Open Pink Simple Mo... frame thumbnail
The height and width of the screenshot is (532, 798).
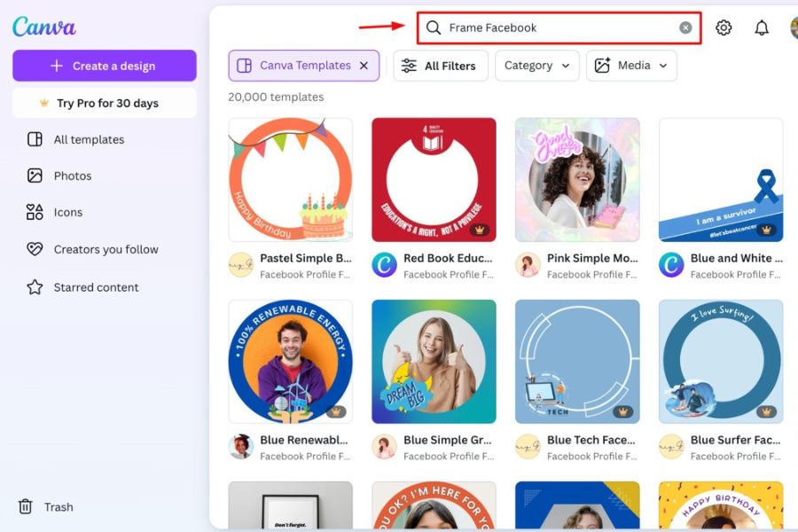(577, 180)
